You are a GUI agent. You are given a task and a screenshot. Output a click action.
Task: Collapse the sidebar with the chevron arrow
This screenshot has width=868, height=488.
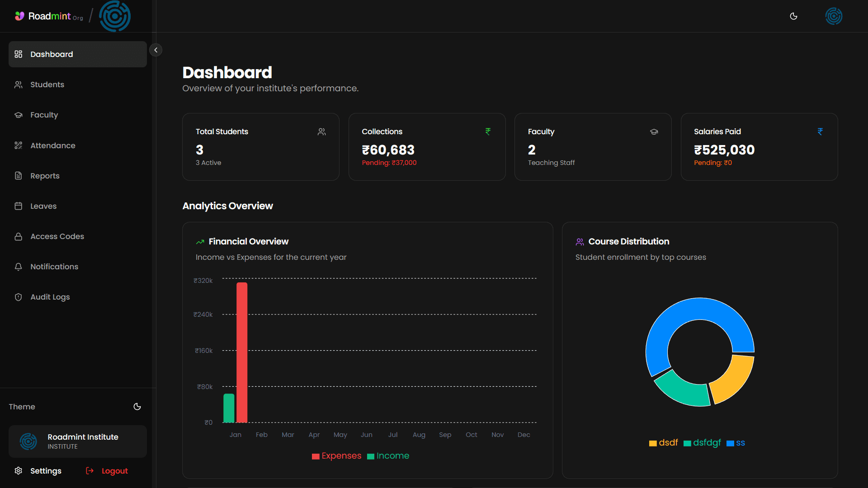tap(156, 50)
